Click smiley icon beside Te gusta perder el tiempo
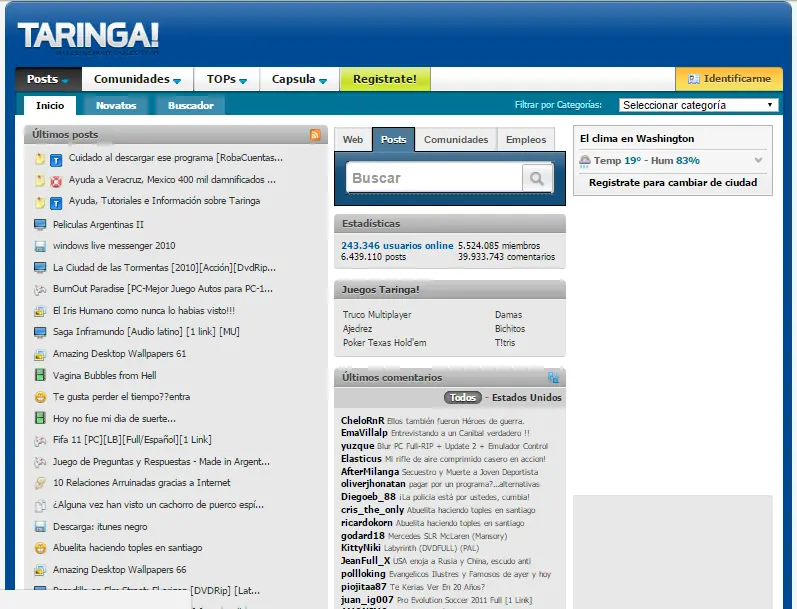 [x=40, y=397]
